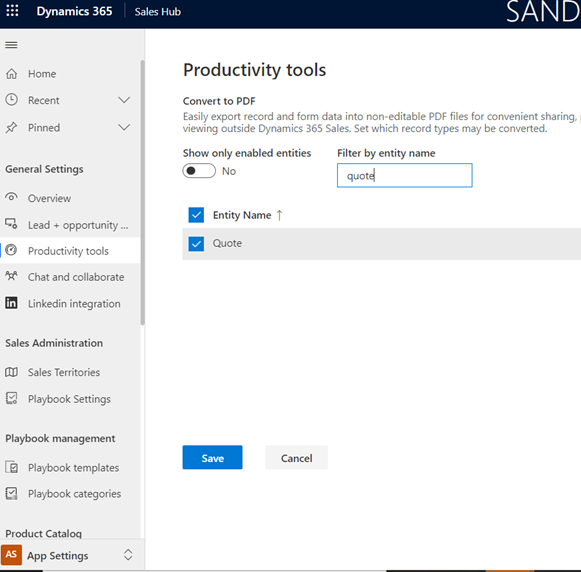Screen dimensions: 581x572
Task: Click the Dynamics 365 title link
Action: [74, 11]
